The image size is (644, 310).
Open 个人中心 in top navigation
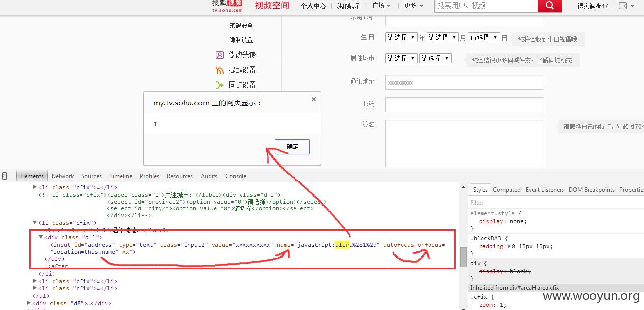(x=313, y=6)
